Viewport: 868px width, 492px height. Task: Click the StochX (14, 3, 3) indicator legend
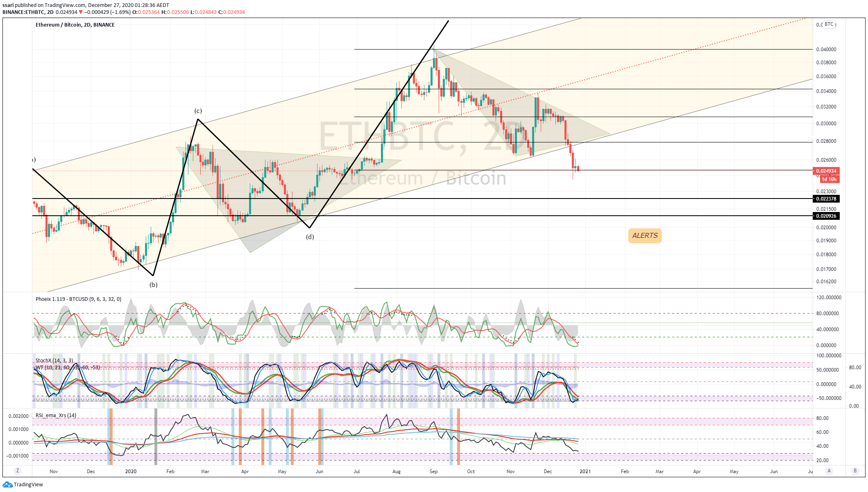pyautogui.click(x=54, y=361)
